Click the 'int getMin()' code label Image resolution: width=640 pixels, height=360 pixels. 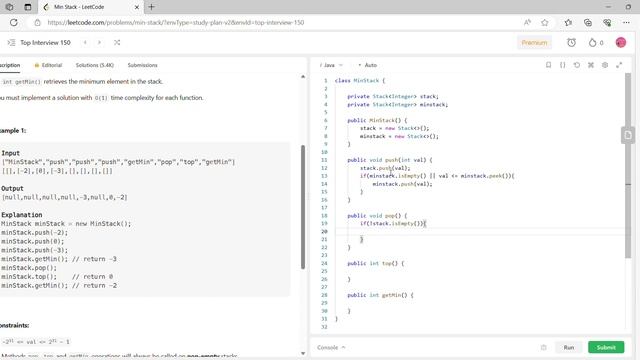(22, 82)
